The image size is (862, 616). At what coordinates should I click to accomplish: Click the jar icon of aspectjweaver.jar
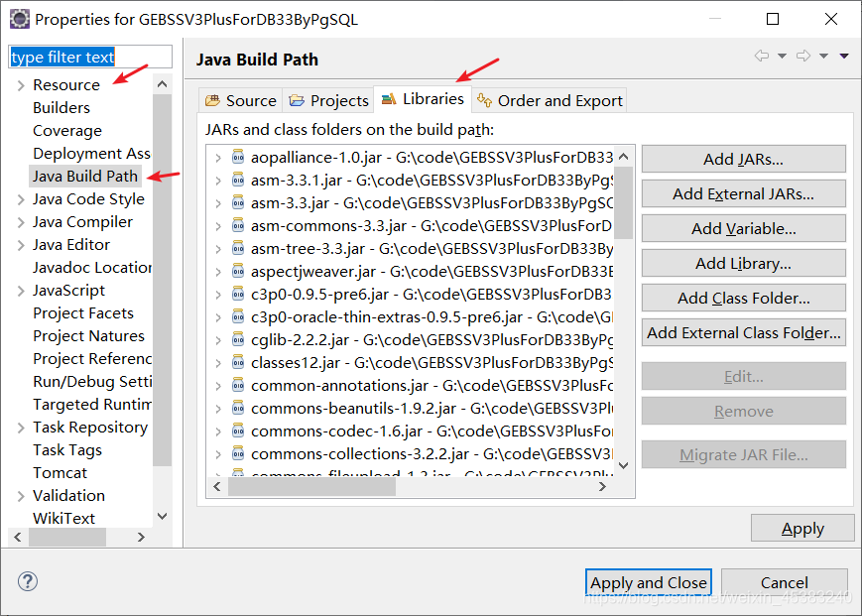point(238,271)
